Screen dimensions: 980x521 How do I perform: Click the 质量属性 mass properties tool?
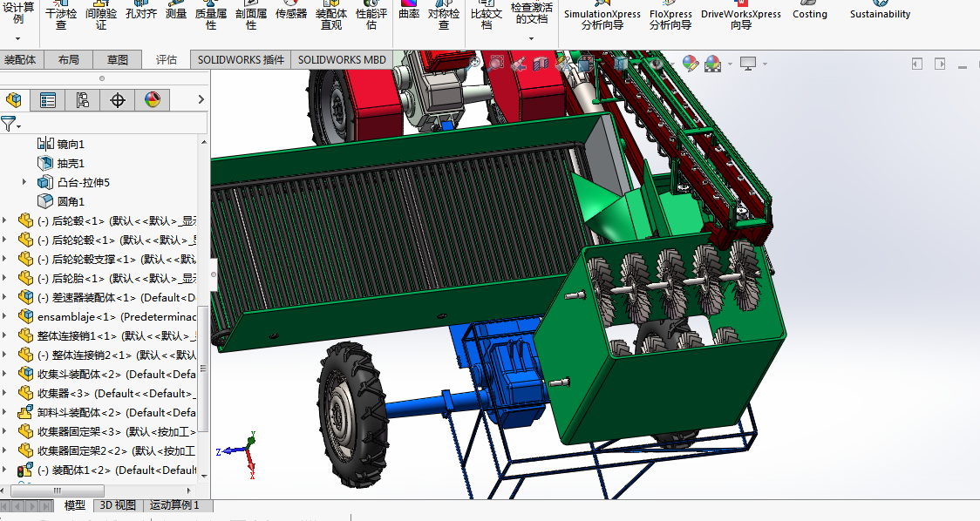pyautogui.click(x=211, y=17)
